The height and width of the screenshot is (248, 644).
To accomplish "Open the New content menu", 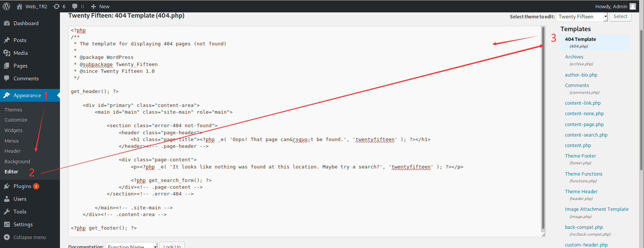I will [x=100, y=6].
